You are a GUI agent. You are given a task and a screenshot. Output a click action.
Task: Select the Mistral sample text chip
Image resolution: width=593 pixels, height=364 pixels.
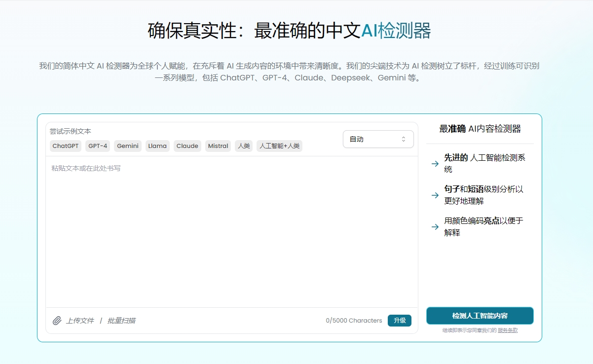coord(218,146)
